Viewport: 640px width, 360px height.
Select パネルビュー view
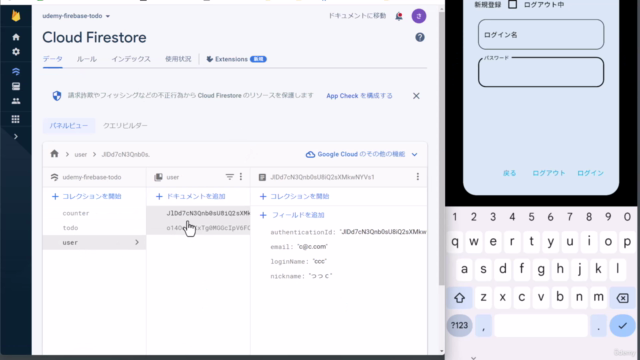tap(69, 125)
